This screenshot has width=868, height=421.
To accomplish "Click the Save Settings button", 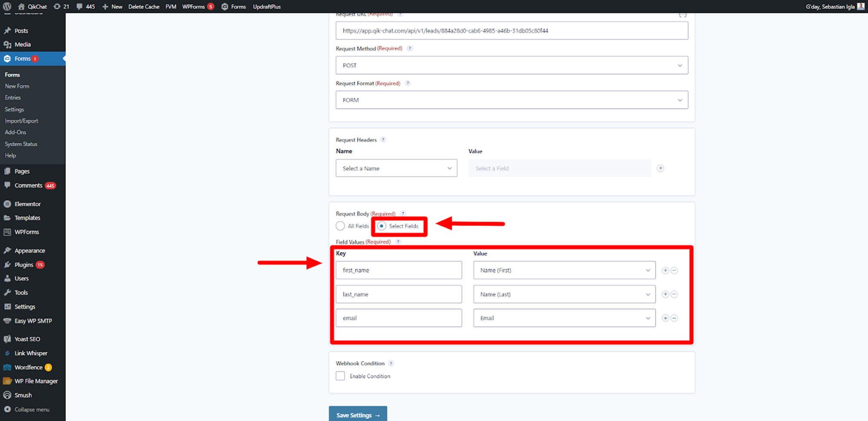I will (x=358, y=414).
